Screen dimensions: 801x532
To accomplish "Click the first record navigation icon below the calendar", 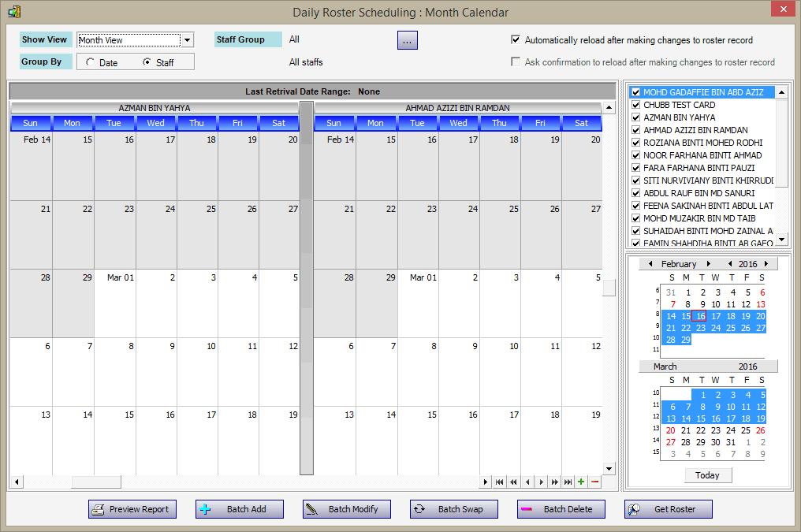I will pos(500,482).
